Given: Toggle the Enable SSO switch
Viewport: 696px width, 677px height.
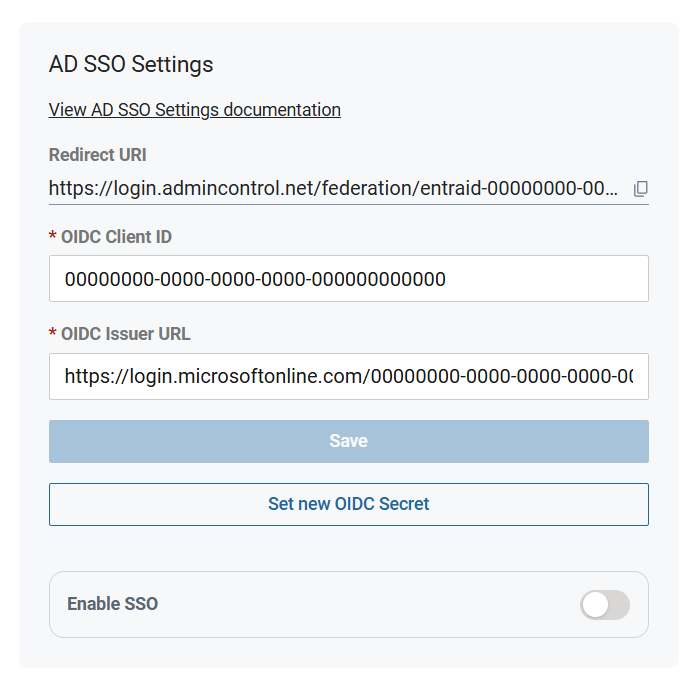Looking at the screenshot, I should coord(605,605).
